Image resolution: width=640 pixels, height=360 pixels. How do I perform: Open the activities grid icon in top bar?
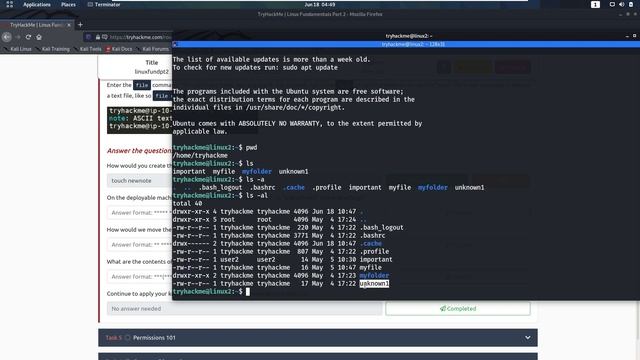[9, 4]
